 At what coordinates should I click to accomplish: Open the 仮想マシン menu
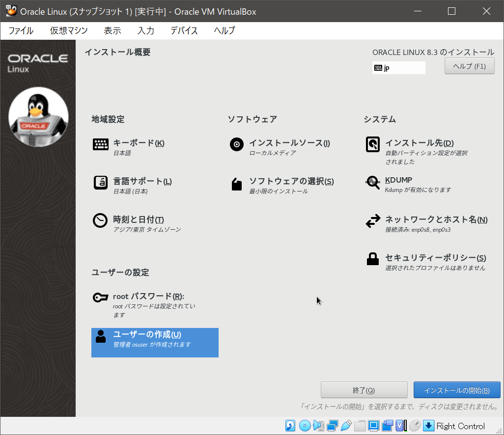pyautogui.click(x=69, y=31)
